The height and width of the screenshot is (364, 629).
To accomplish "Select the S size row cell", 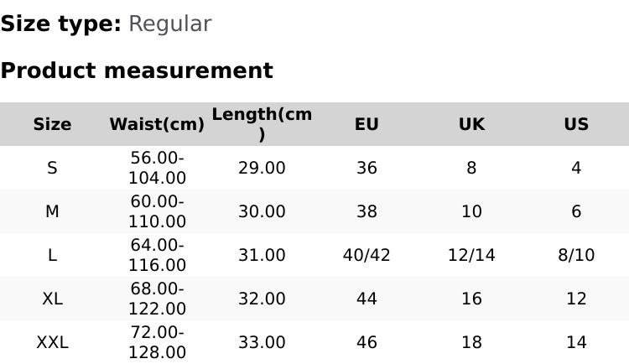I will pos(52,168).
